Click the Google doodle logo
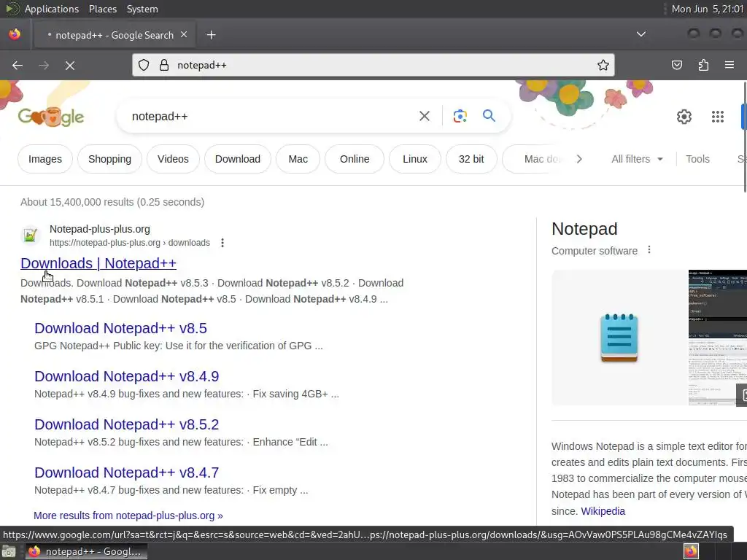Screen dimensions: 747x560 coord(51,117)
